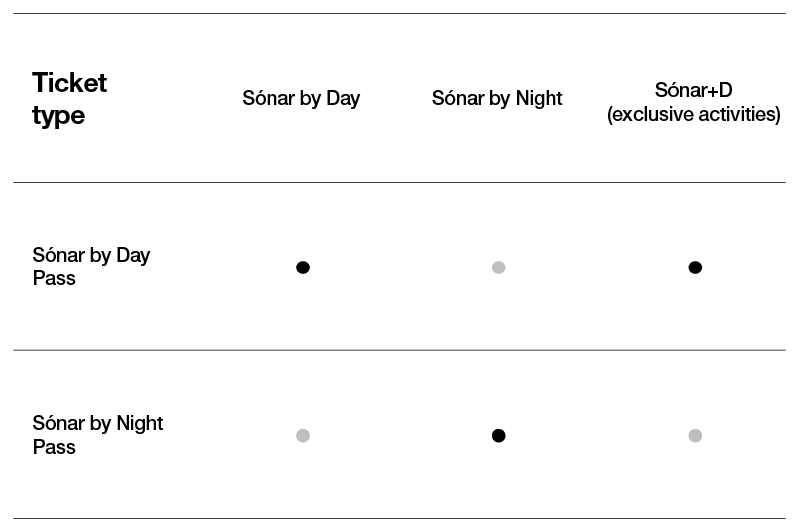The image size is (799, 532).
Task: Click grey dot for Night Pass under Sónar+D
Action: pos(695,436)
